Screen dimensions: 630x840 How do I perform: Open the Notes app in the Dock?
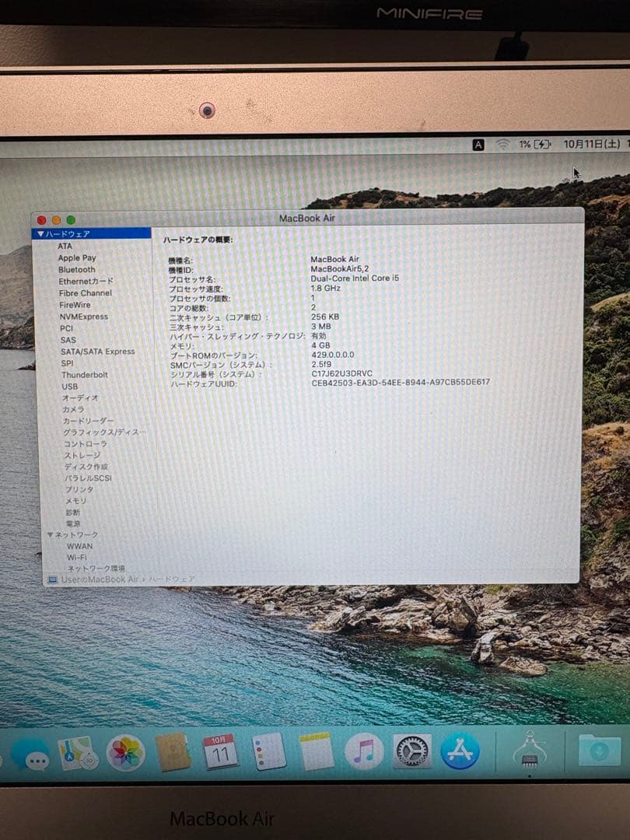315,751
